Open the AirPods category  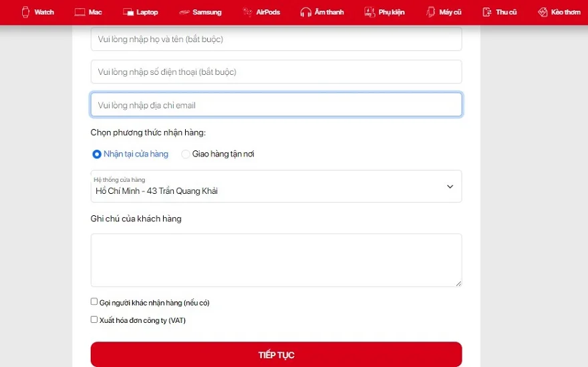[x=268, y=12]
